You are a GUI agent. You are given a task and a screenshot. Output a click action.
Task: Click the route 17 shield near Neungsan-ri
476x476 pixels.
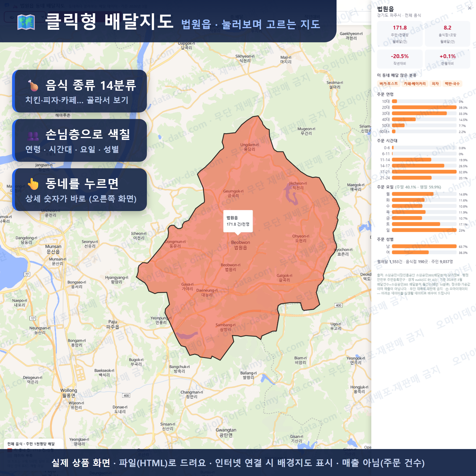tap(33, 318)
